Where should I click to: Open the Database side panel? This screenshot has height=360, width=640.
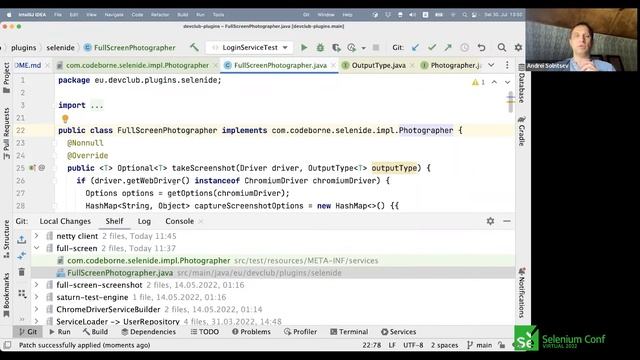(521, 84)
